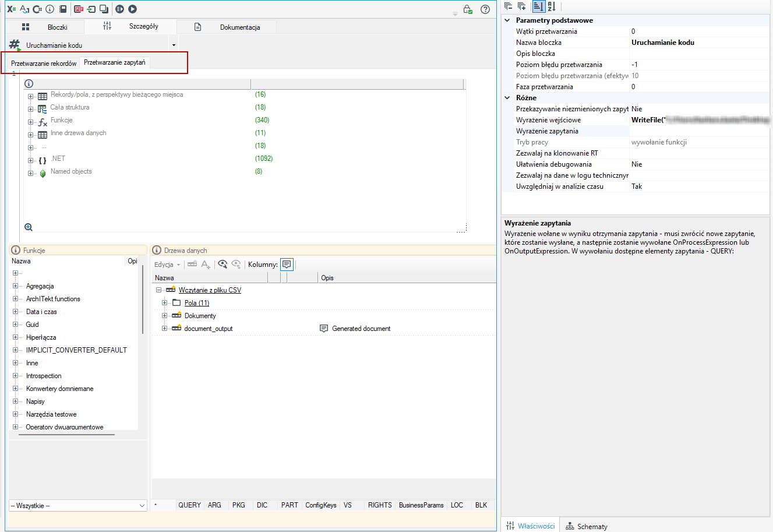This screenshot has width=773, height=532.
Task: Click the run play circle toolbar icon
Action: tap(132, 9)
